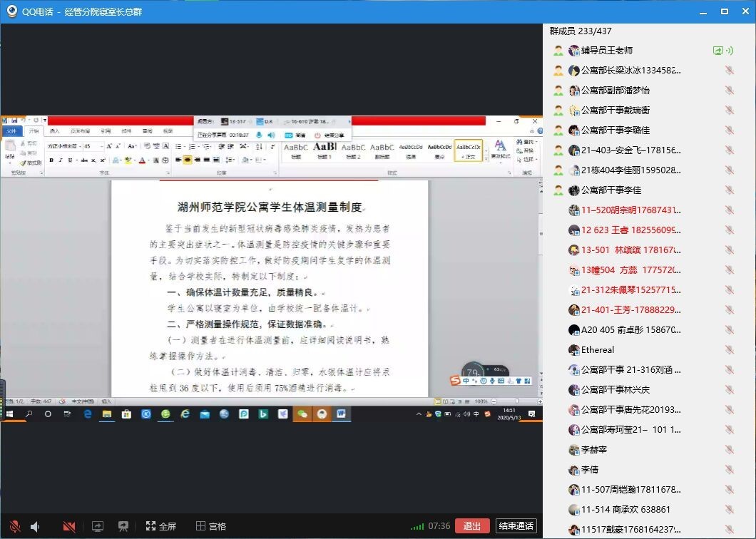Click the avatar of 公寓部干事李佳
This screenshot has height=539, width=756.
tap(573, 190)
